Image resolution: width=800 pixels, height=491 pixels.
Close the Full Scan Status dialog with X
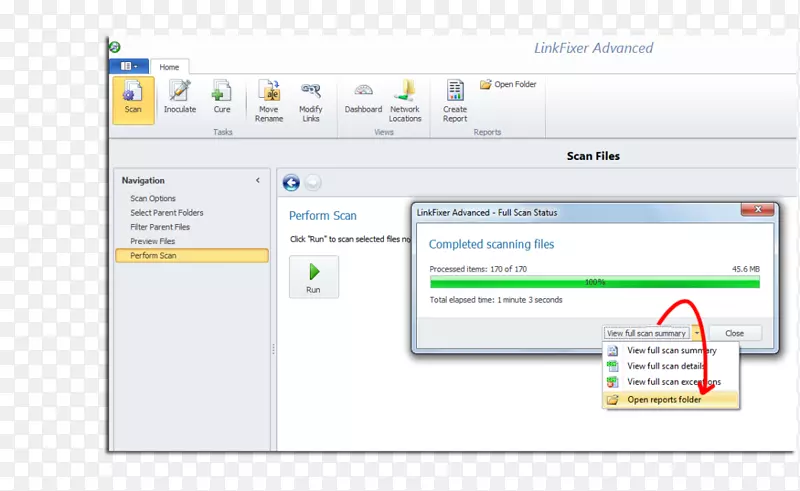tap(758, 209)
